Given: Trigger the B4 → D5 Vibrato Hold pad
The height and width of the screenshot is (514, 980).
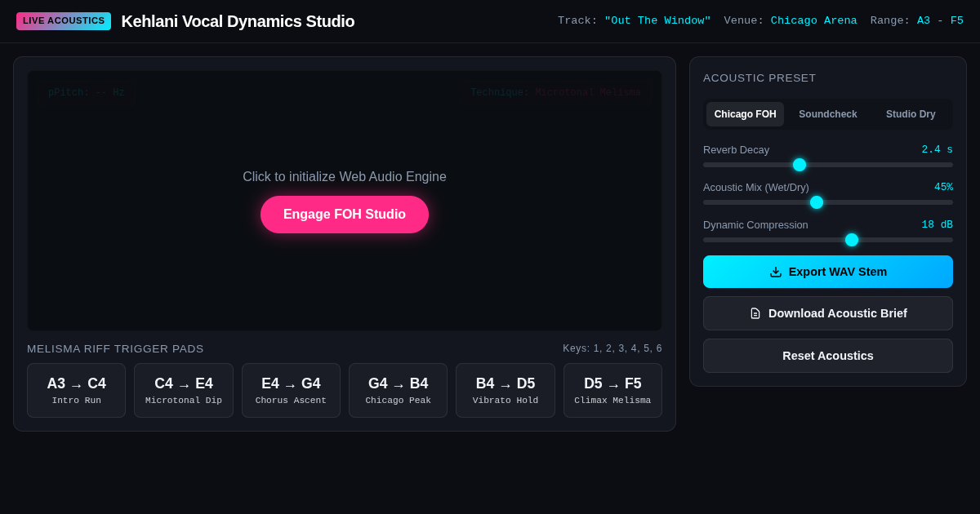Looking at the screenshot, I should pos(506,390).
